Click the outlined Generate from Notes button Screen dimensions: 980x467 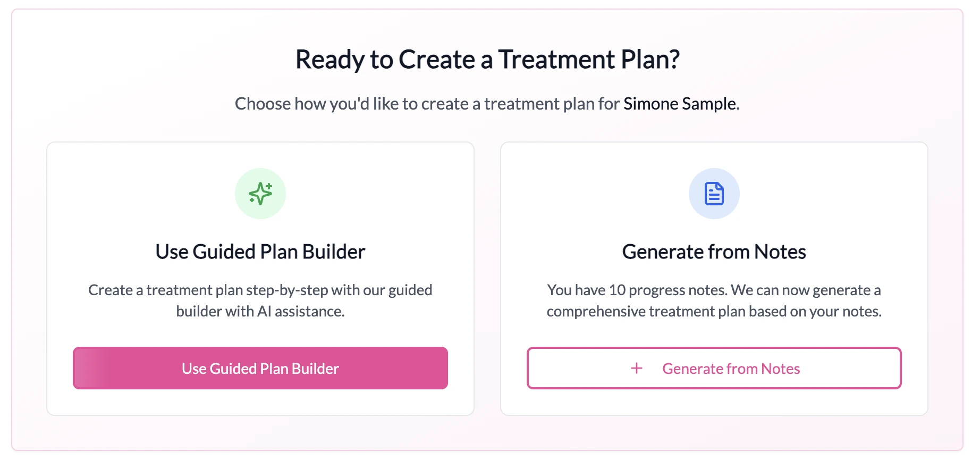pos(714,368)
